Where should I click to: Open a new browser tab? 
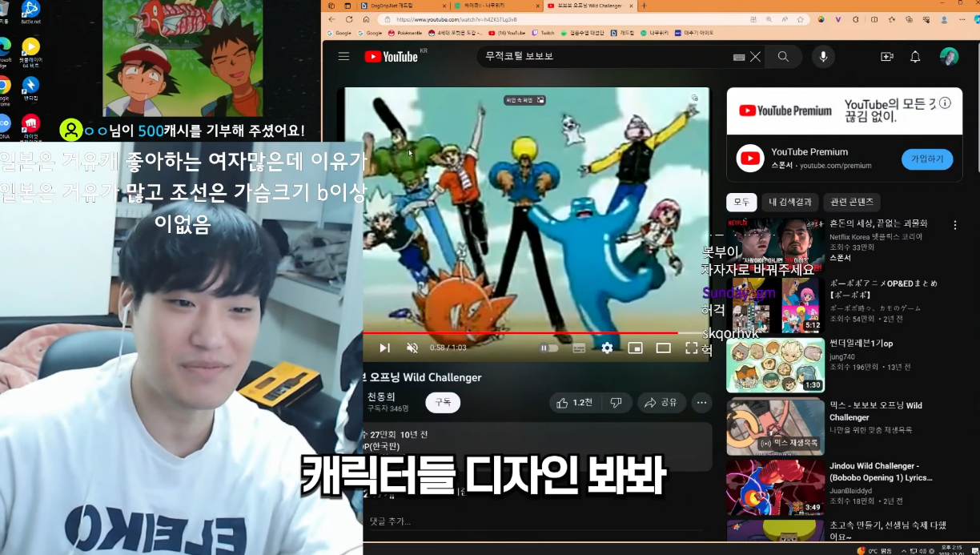(x=645, y=6)
